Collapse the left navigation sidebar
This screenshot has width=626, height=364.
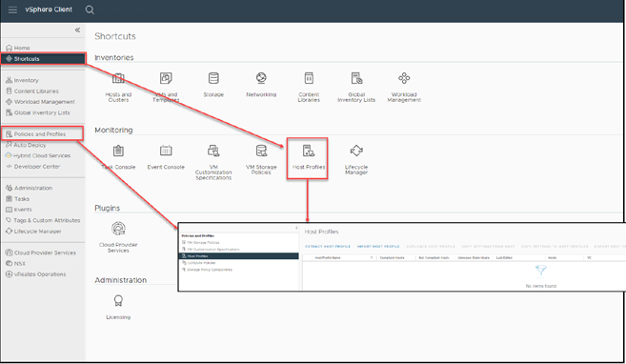[x=77, y=30]
